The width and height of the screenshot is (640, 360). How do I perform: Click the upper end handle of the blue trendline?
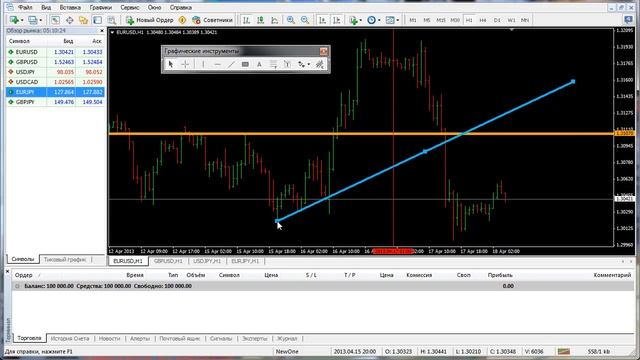pyautogui.click(x=573, y=82)
